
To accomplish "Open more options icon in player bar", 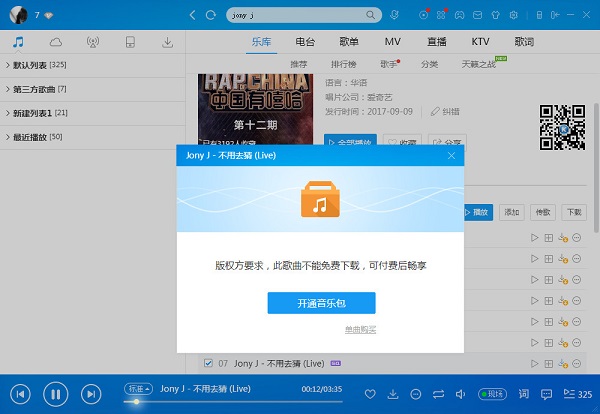I will point(416,394).
